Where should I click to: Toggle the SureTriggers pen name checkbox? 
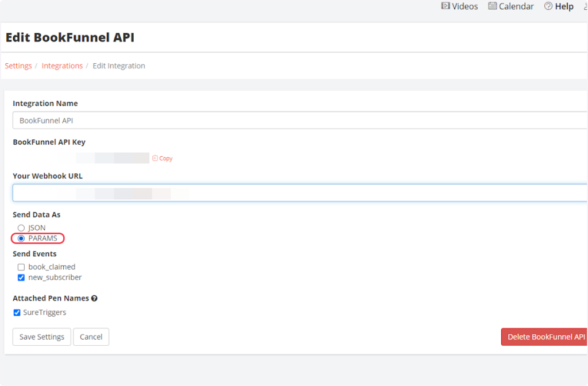[17, 312]
